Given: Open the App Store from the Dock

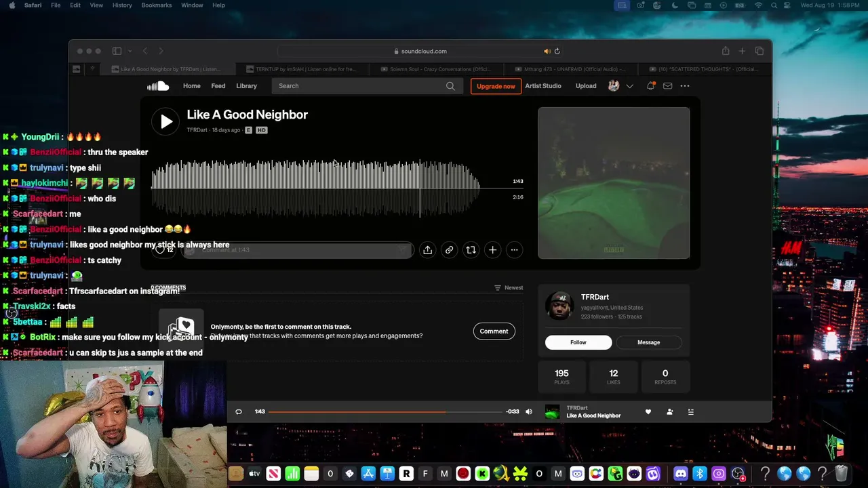Looking at the screenshot, I should coord(368,474).
